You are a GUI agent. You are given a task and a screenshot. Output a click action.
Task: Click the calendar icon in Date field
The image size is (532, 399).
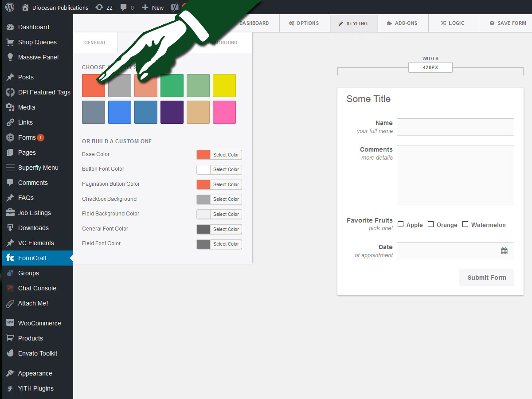504,251
